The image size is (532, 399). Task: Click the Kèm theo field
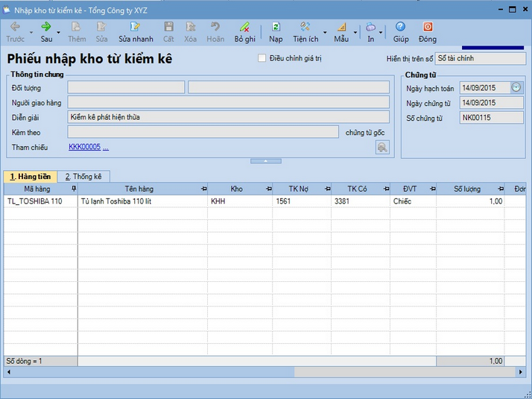click(x=203, y=132)
